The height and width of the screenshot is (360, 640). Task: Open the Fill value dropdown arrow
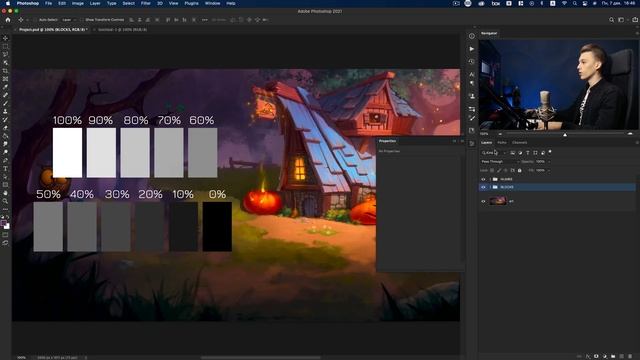(x=549, y=170)
